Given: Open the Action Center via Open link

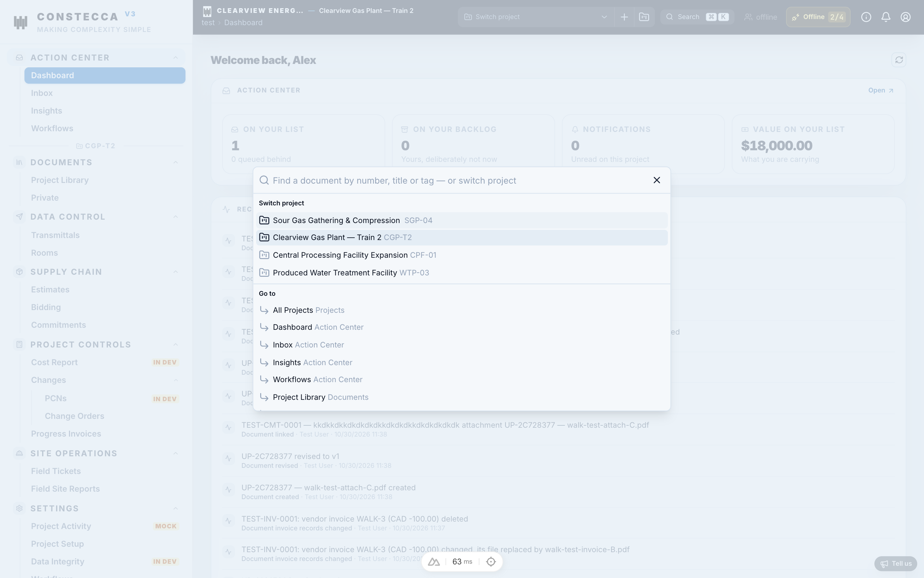Looking at the screenshot, I should 881,90.
